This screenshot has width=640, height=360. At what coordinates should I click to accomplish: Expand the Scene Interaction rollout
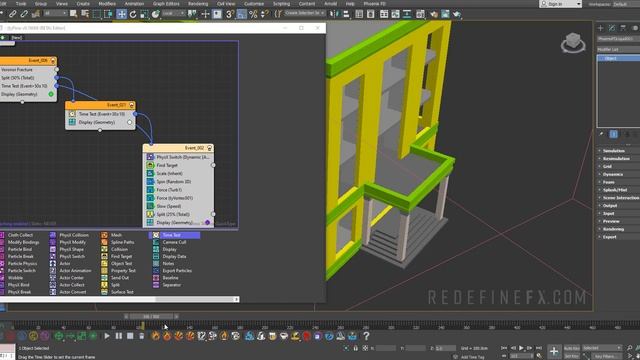pos(618,198)
